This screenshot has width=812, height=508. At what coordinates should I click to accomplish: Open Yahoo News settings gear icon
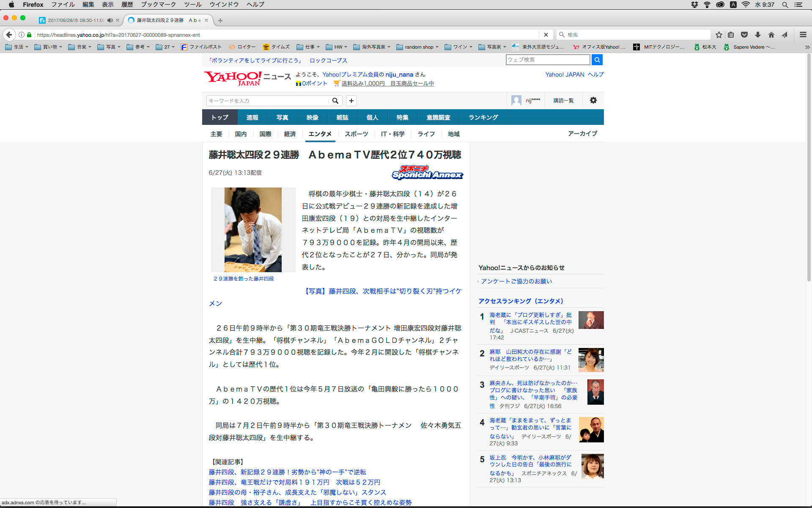593,100
